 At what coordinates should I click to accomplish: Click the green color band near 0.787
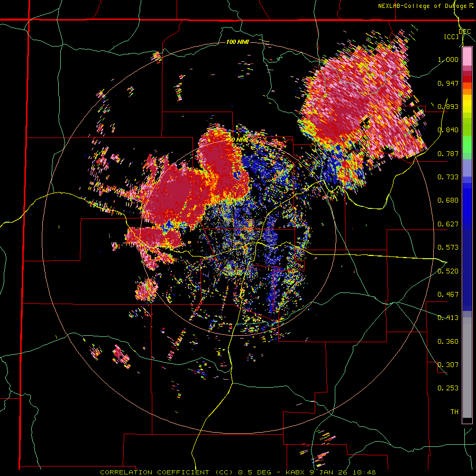tap(467, 147)
